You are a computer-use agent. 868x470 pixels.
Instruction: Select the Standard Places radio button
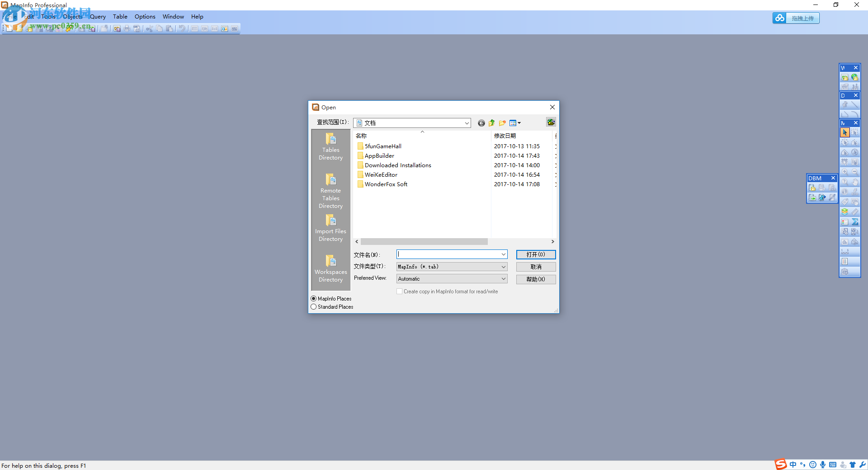click(313, 306)
